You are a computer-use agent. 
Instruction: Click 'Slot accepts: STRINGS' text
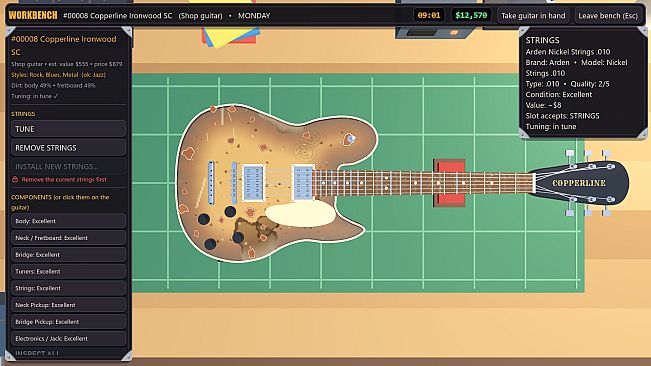(x=563, y=116)
